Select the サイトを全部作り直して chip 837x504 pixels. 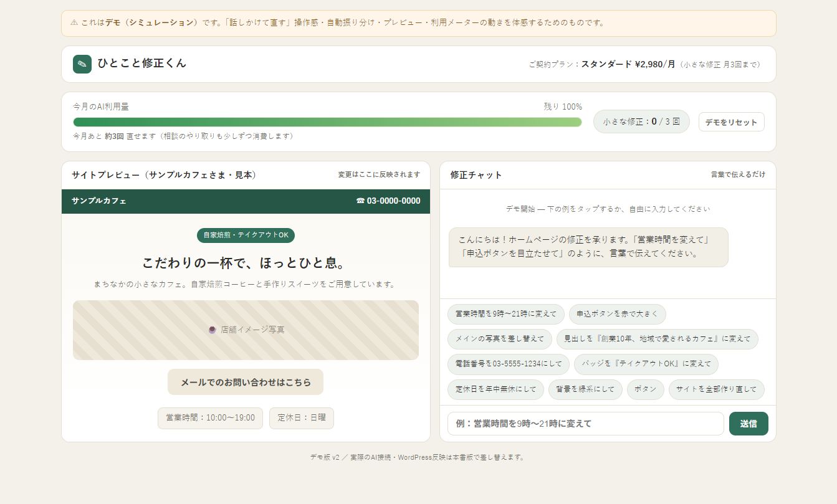pyautogui.click(x=717, y=389)
